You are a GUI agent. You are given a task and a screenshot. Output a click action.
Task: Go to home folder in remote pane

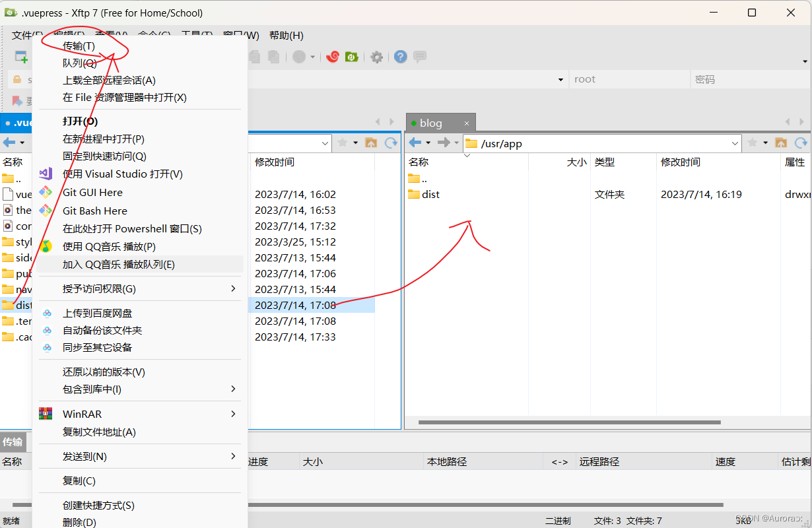pyautogui.click(x=781, y=143)
